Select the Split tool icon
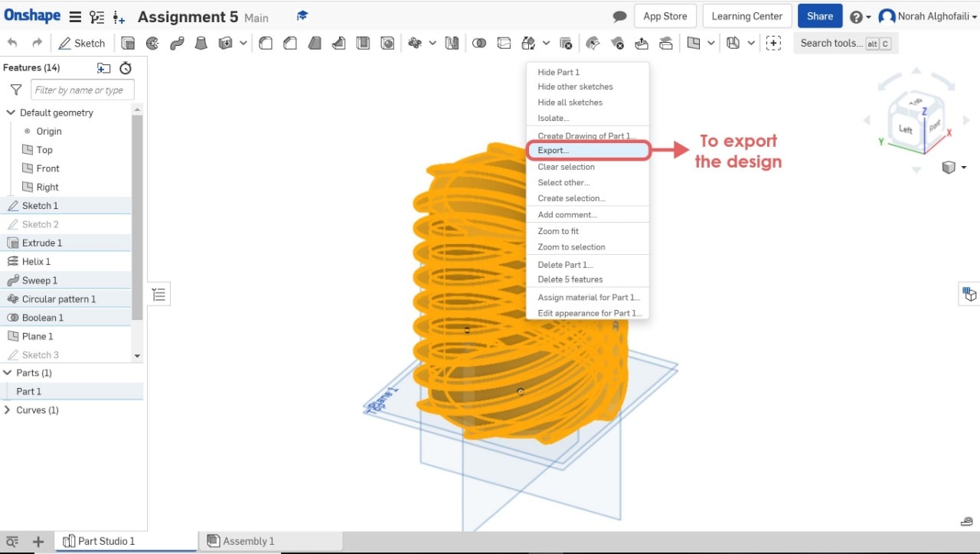 (504, 44)
